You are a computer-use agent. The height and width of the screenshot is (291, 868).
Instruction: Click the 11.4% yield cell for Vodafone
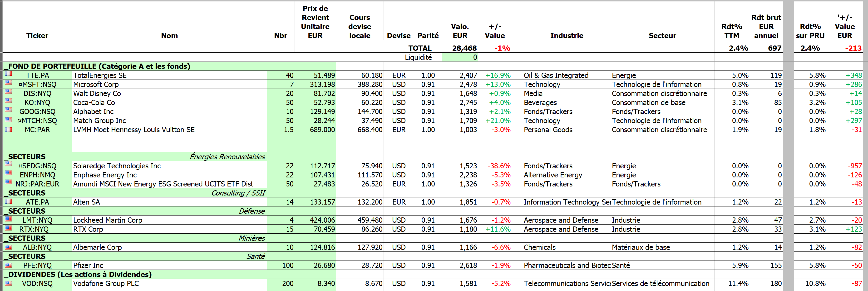pyautogui.click(x=731, y=284)
